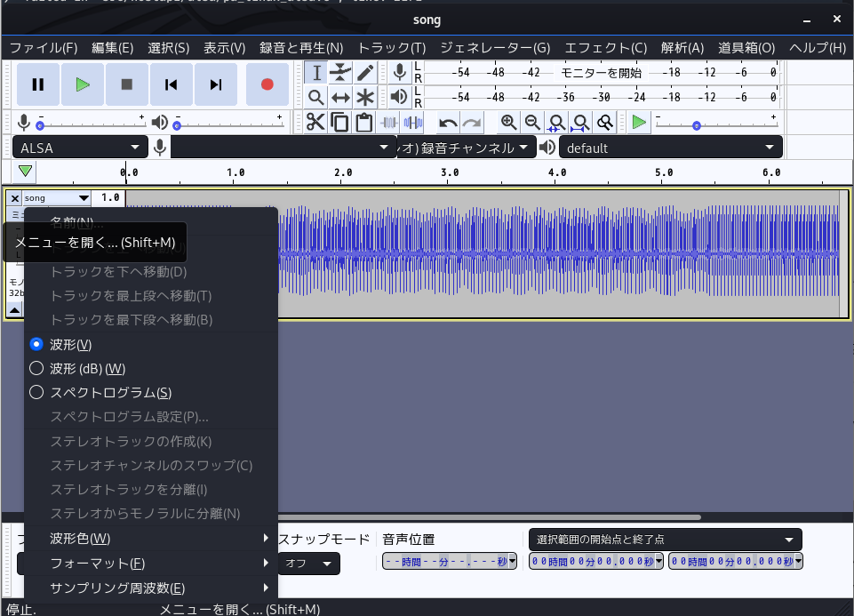Viewport: 854px width, 616px height.
Task: Open the ヘルプ(H) menu
Action: tap(818, 48)
